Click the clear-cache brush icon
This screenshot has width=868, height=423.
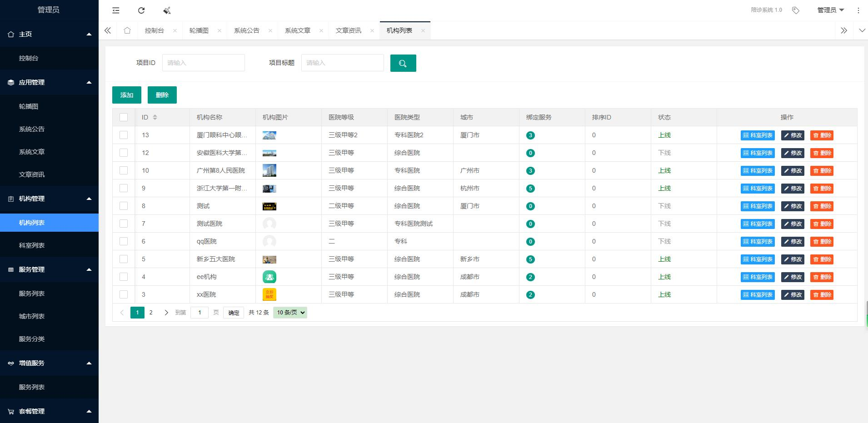click(x=167, y=10)
